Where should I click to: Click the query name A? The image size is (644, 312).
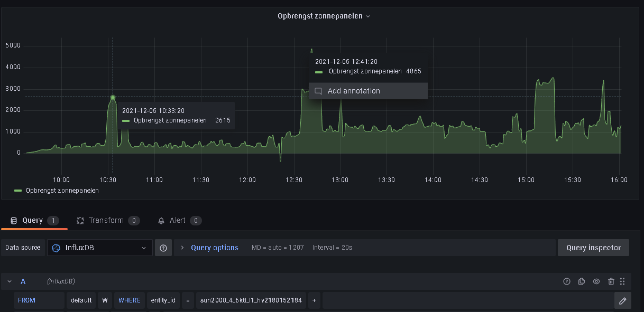pyautogui.click(x=23, y=281)
